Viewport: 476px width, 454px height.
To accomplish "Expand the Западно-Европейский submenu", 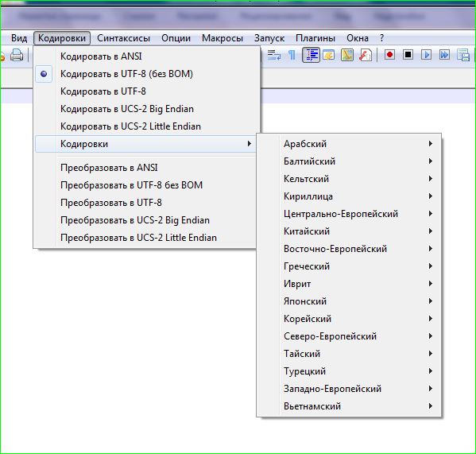I will point(349,389).
